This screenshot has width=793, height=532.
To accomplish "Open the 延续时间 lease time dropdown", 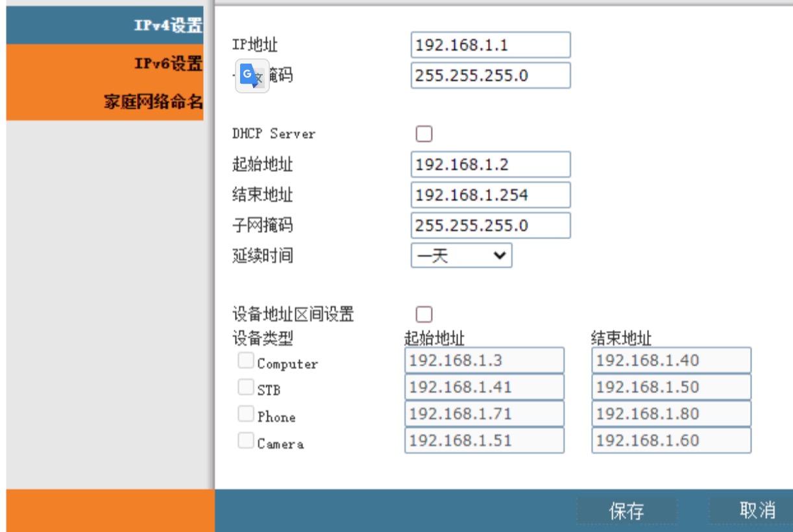I will pyautogui.click(x=461, y=256).
